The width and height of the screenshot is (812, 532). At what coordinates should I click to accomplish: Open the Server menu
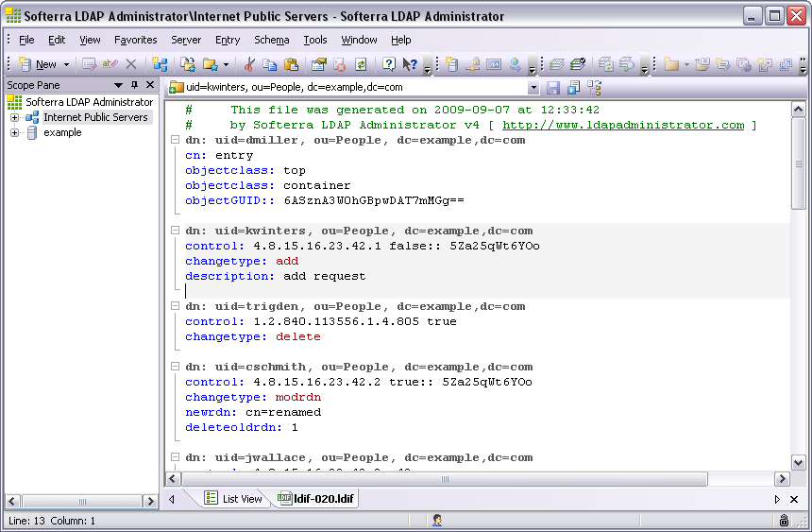(186, 40)
